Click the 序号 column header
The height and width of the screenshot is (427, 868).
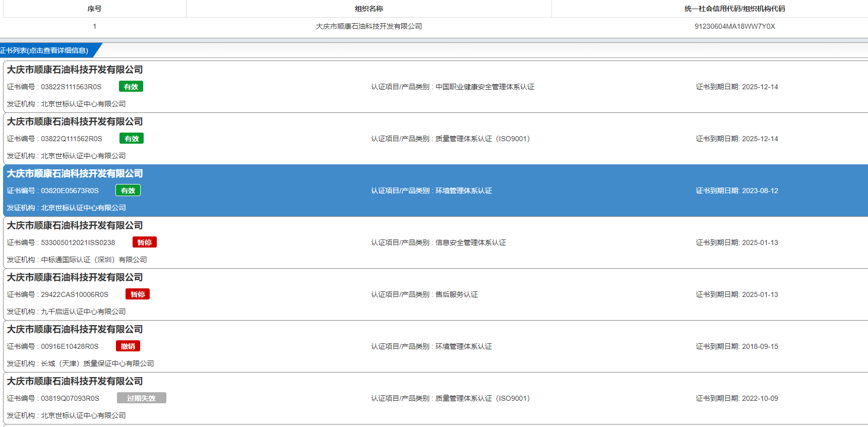click(94, 9)
